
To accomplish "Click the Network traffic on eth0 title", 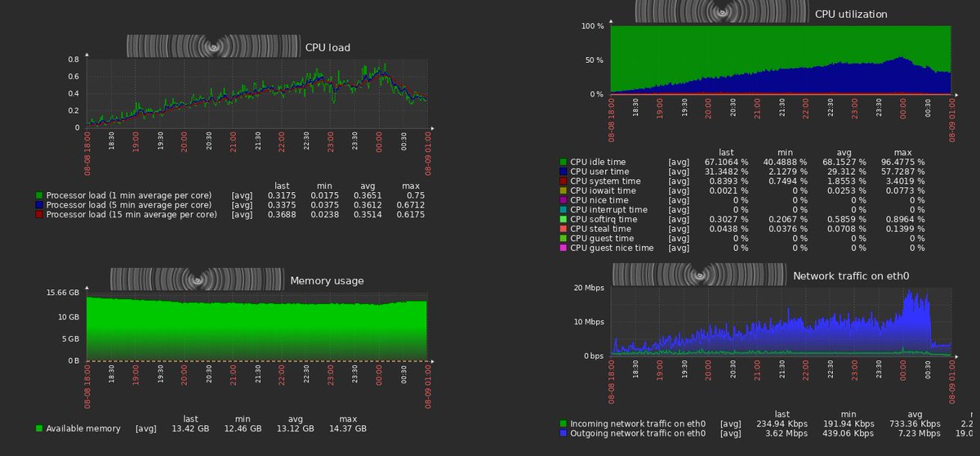I will (851, 276).
